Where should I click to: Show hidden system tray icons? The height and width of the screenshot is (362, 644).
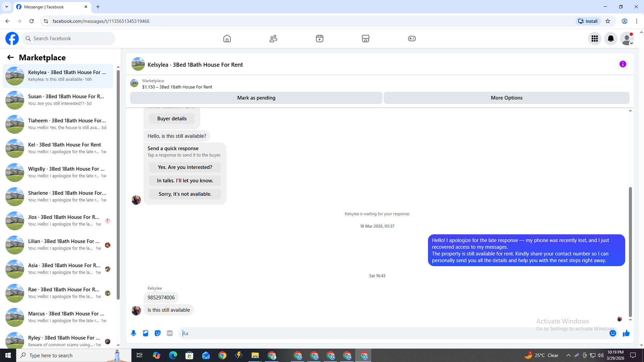[568, 355]
